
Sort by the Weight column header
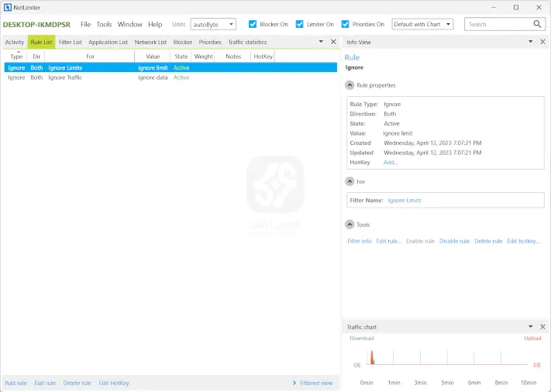204,57
